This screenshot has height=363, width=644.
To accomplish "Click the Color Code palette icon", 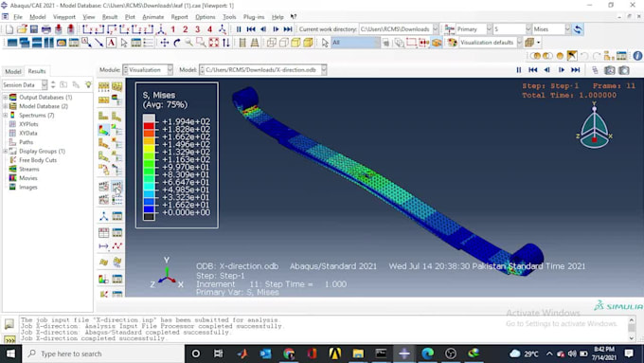I will pos(452,43).
